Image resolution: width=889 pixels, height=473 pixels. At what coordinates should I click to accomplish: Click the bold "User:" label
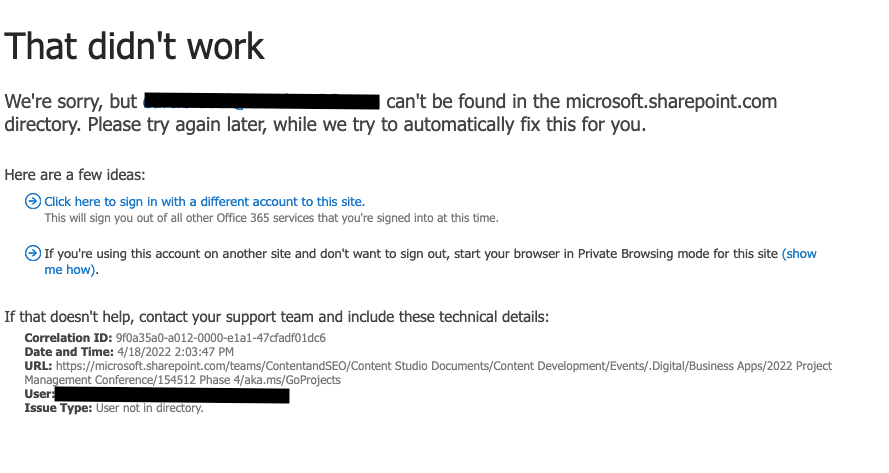[x=39, y=394]
